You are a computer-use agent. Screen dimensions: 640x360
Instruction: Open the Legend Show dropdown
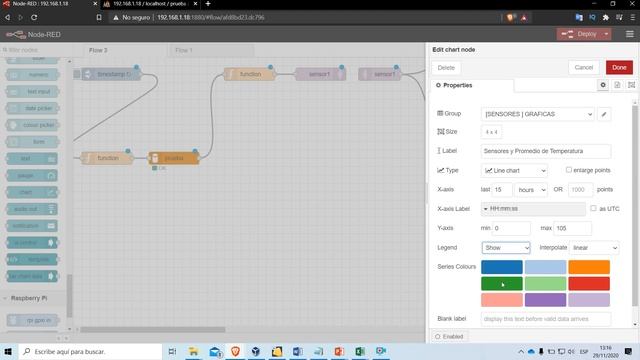pyautogui.click(x=506, y=248)
